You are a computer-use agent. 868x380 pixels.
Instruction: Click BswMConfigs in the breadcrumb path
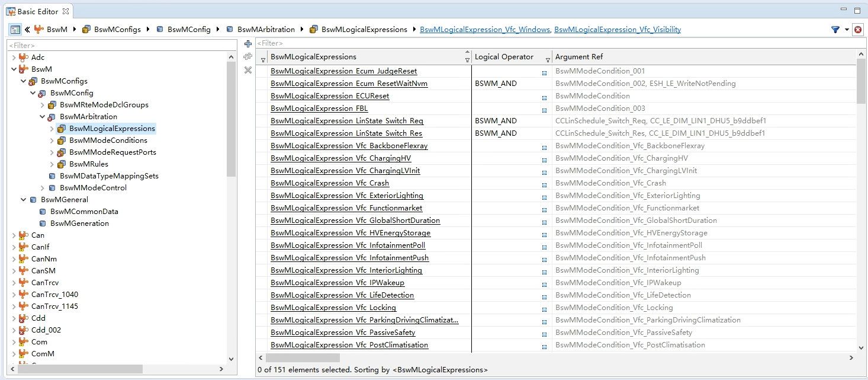click(117, 30)
